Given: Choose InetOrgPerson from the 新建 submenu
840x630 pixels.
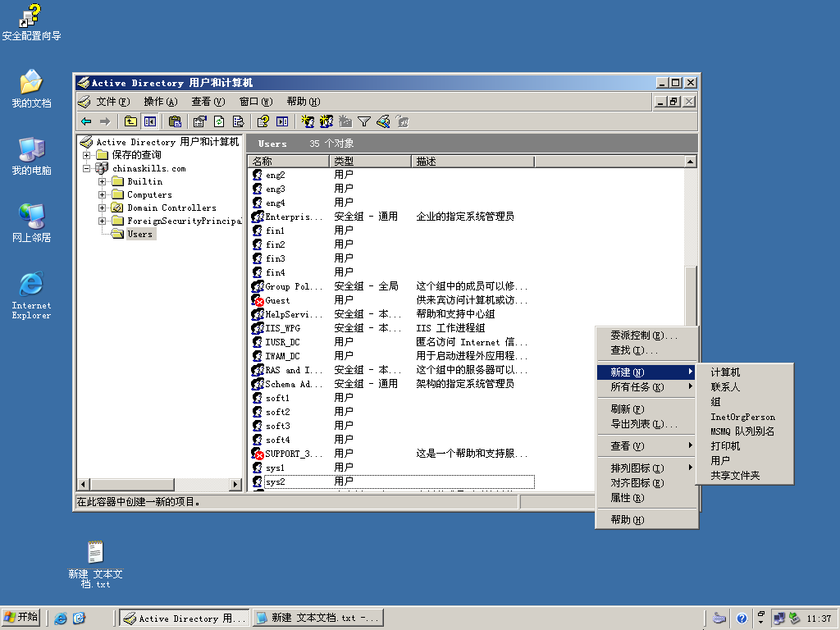Looking at the screenshot, I should (745, 417).
